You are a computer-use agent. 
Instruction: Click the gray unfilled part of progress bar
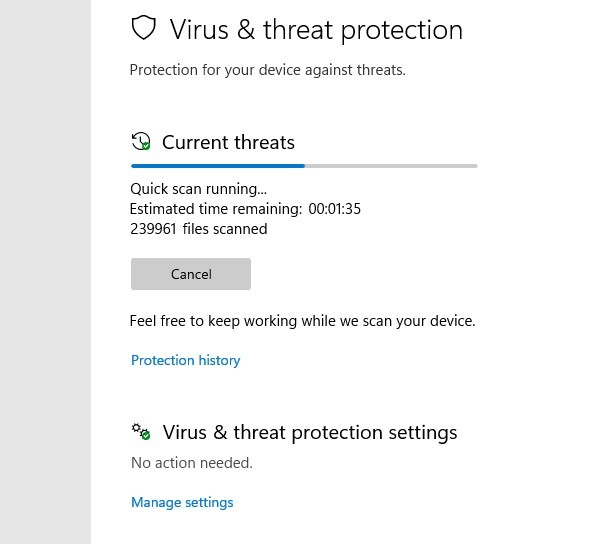pos(390,165)
